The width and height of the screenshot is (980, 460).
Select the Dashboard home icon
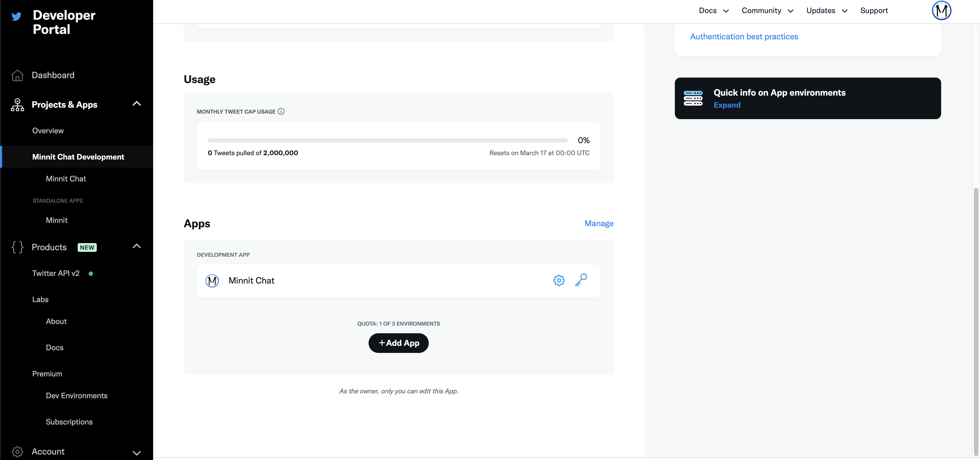coord(17,75)
